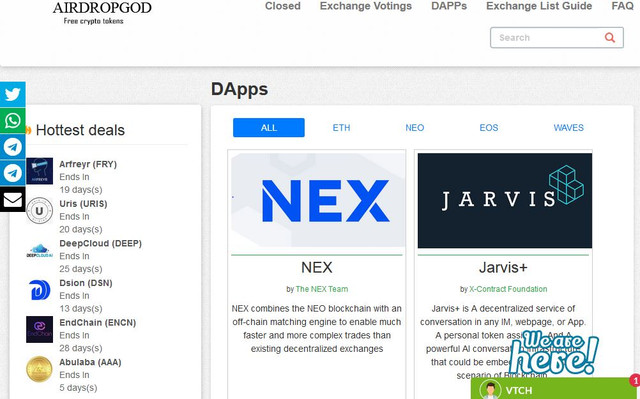640x399 pixels.
Task: Click the '20 days(s)' text under Uris
Action: [x=81, y=229]
